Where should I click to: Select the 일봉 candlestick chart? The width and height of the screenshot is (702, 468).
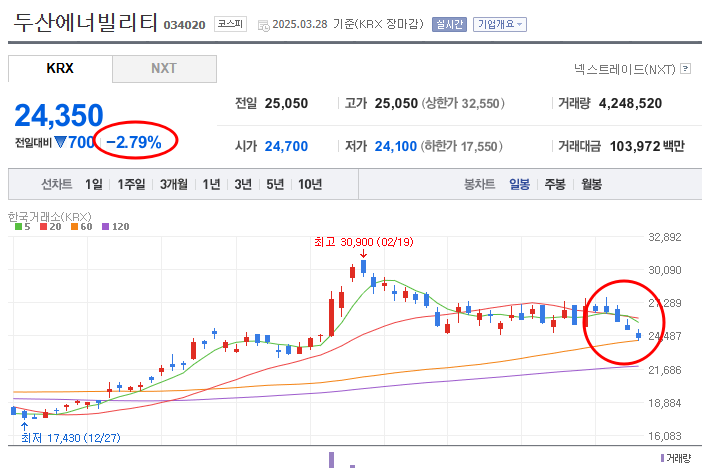coord(519,184)
